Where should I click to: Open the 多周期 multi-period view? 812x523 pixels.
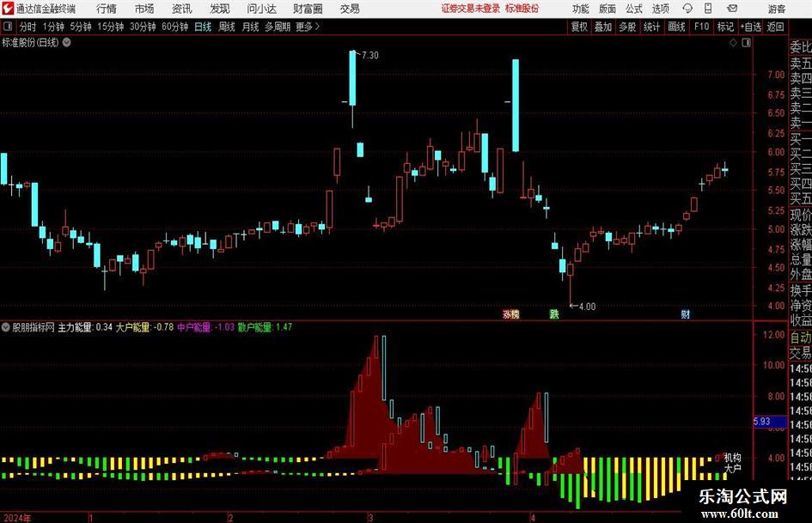click(278, 27)
